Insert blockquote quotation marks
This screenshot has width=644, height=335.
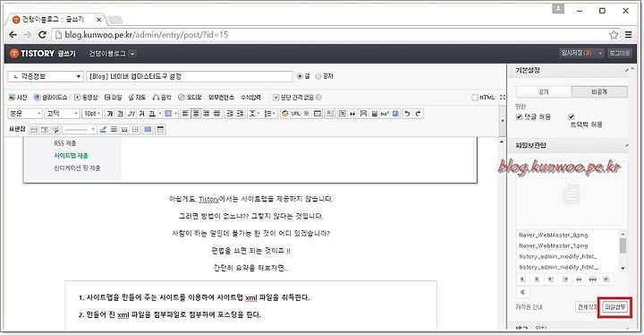352,114
